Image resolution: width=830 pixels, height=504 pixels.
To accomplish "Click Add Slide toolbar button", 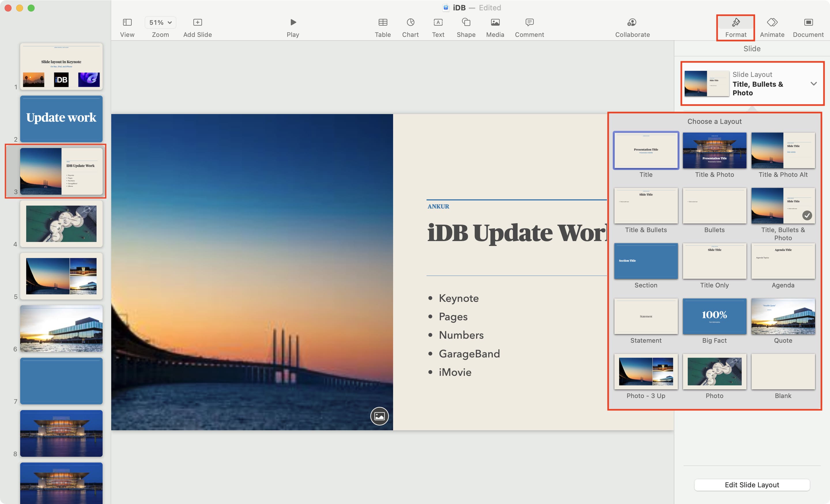I will coord(197,22).
